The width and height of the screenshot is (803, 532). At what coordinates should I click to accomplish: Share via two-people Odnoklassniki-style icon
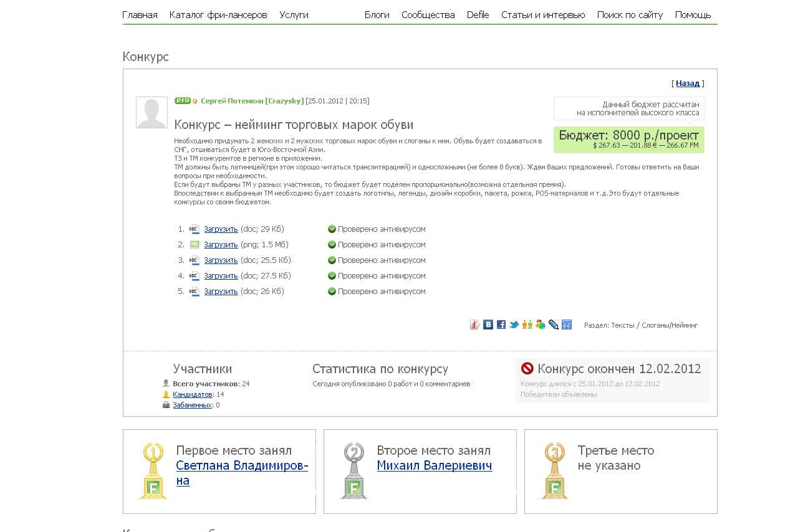click(527, 325)
